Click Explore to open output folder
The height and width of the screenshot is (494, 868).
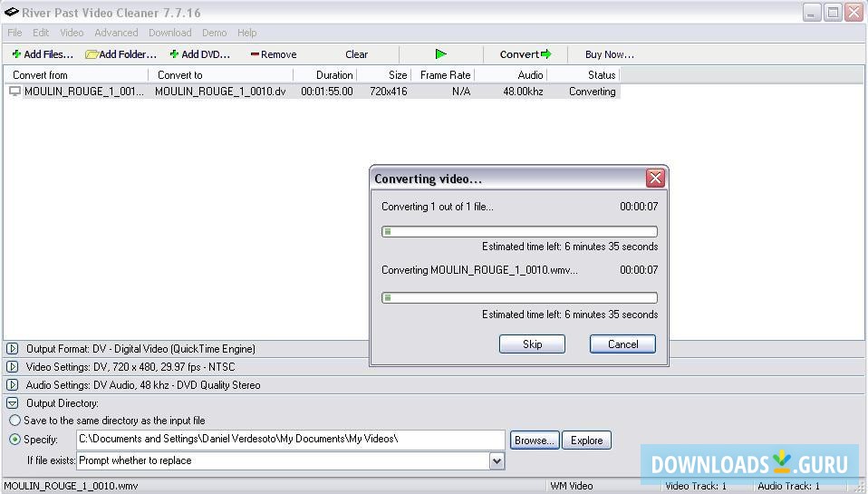coord(587,441)
